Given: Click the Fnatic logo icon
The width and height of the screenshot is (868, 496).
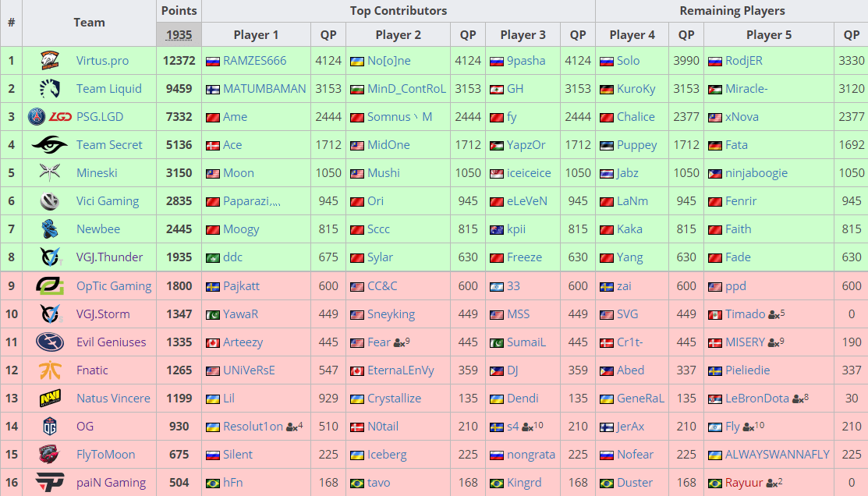Looking at the screenshot, I should [x=50, y=370].
